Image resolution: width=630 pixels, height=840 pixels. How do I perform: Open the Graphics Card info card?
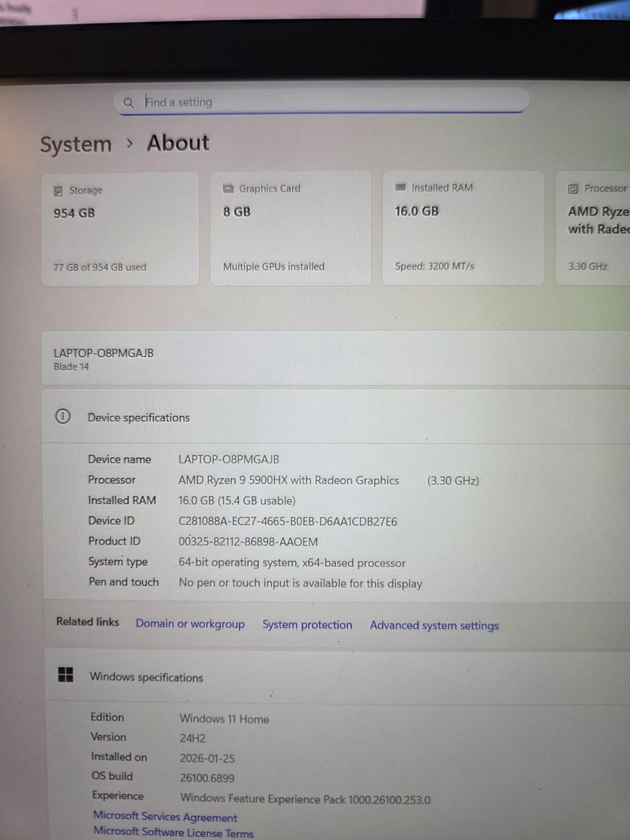(x=290, y=228)
